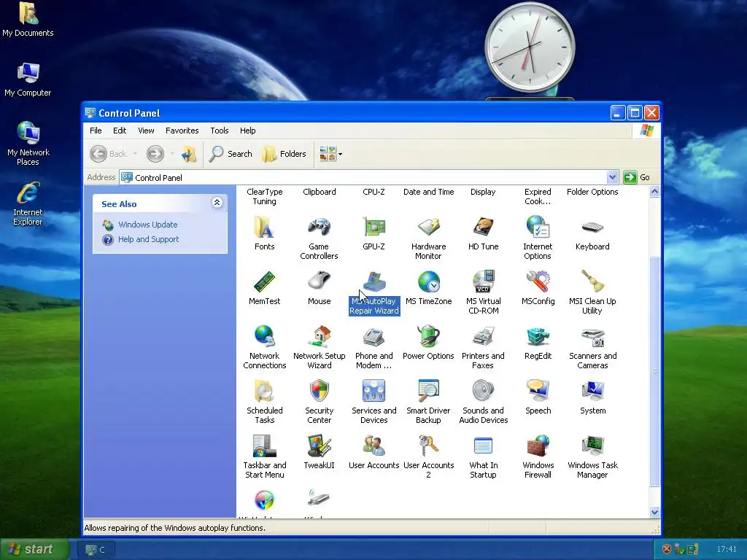
Task: Open the Tools menu
Action: (219, 131)
